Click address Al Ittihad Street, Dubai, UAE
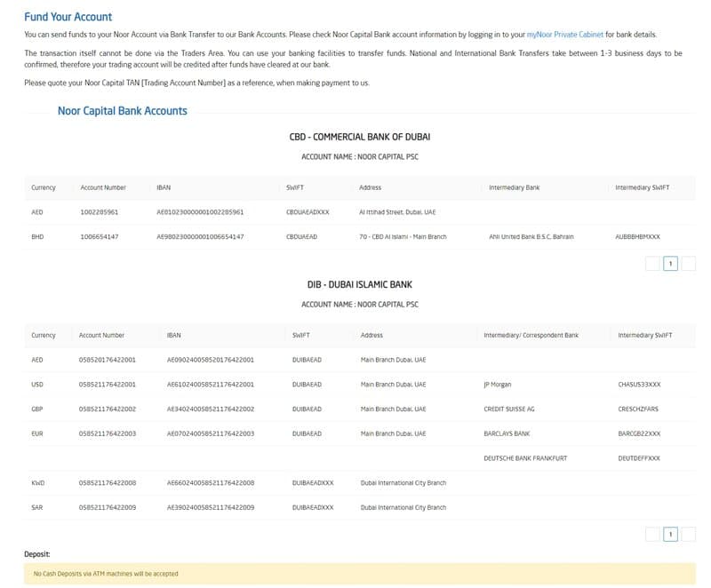The height and width of the screenshot is (588, 711). [397, 212]
